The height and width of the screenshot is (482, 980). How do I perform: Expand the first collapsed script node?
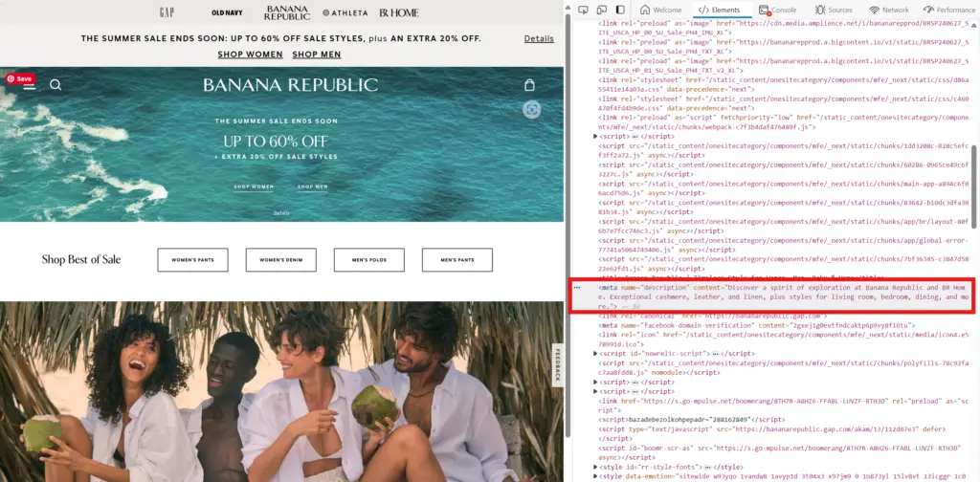point(595,136)
